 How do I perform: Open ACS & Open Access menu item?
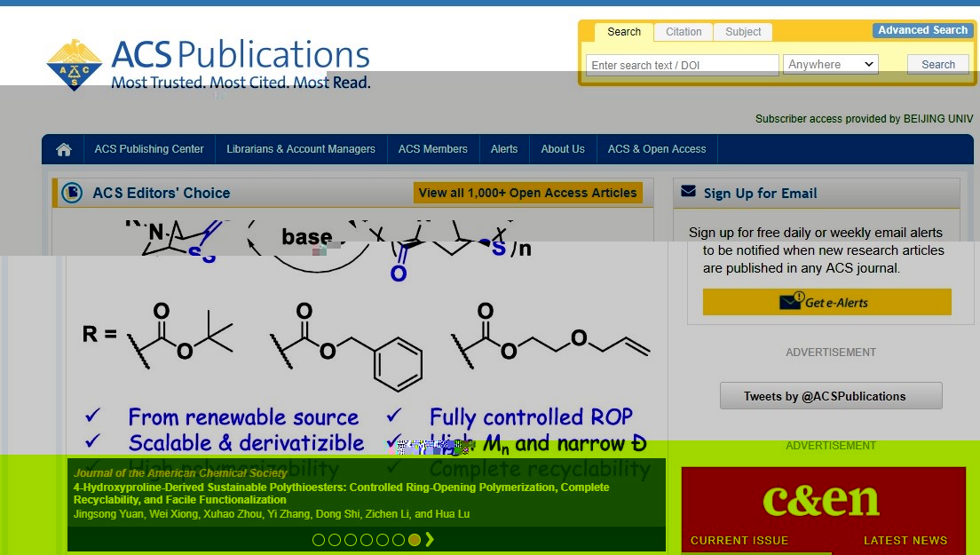point(657,149)
